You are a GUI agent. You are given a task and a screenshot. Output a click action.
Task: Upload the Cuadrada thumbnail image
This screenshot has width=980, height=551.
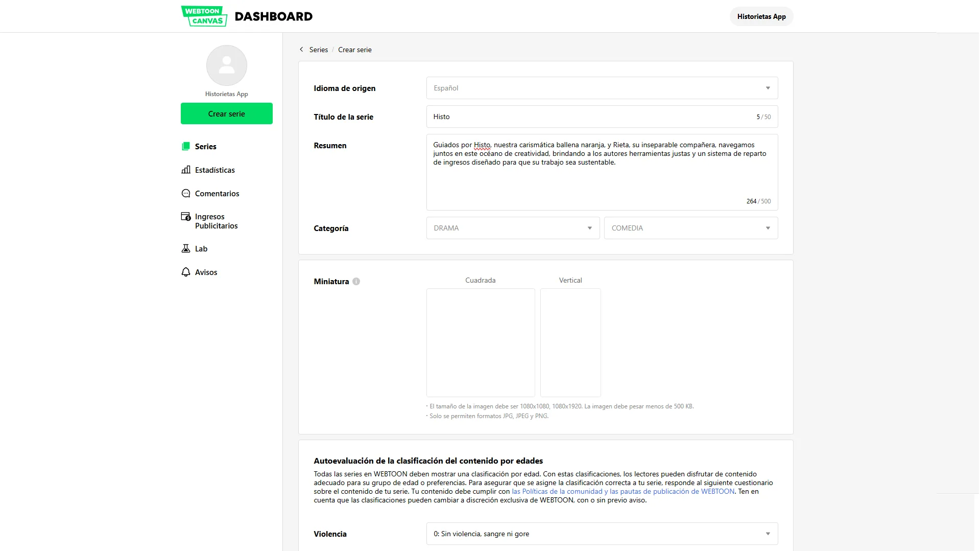pos(481,342)
